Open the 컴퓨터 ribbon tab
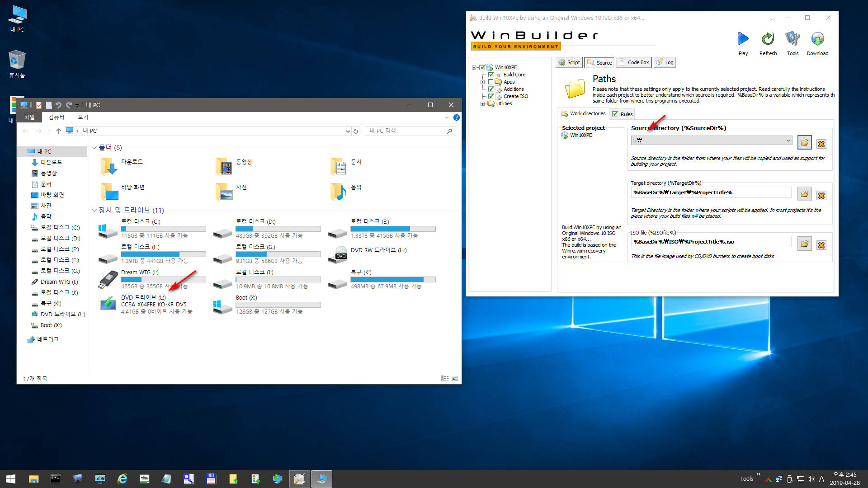868x488 pixels. tap(57, 117)
